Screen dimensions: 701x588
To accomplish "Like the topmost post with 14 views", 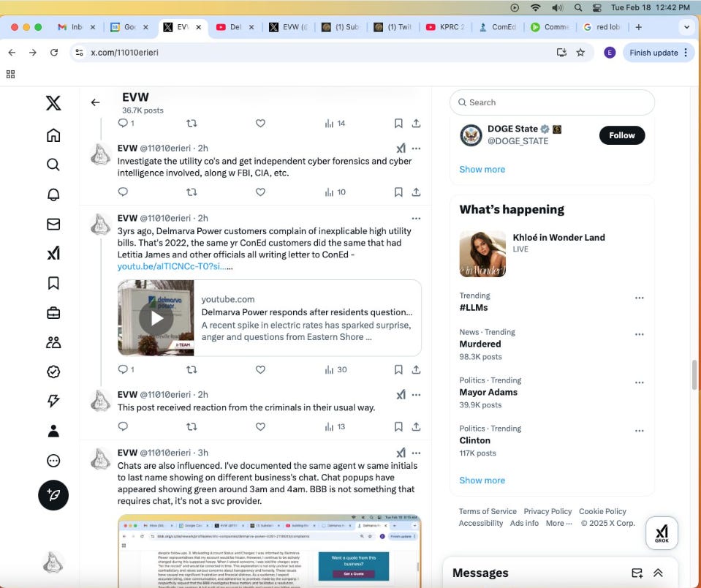I will click(260, 123).
